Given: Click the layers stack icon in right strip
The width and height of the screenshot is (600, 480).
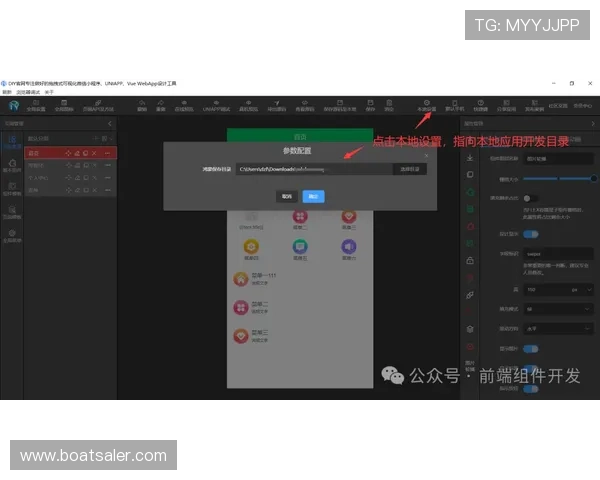Looking at the screenshot, I should [470, 327].
